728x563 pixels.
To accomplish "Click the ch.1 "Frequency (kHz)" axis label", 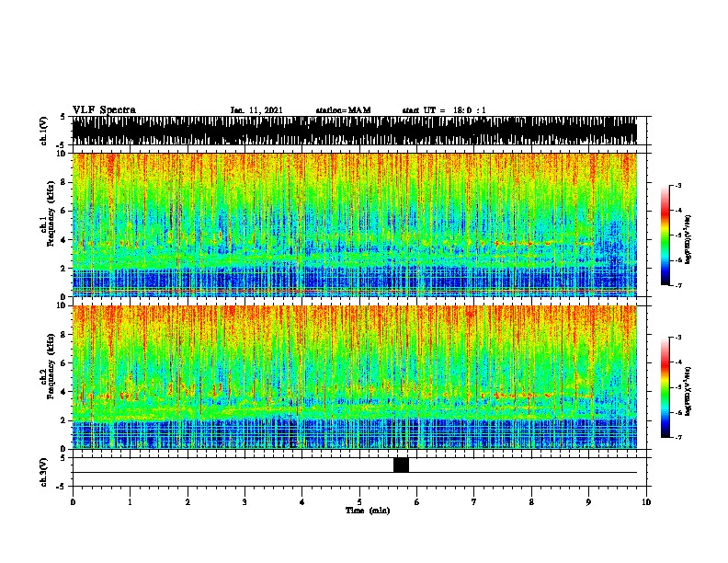I will (x=51, y=214).
